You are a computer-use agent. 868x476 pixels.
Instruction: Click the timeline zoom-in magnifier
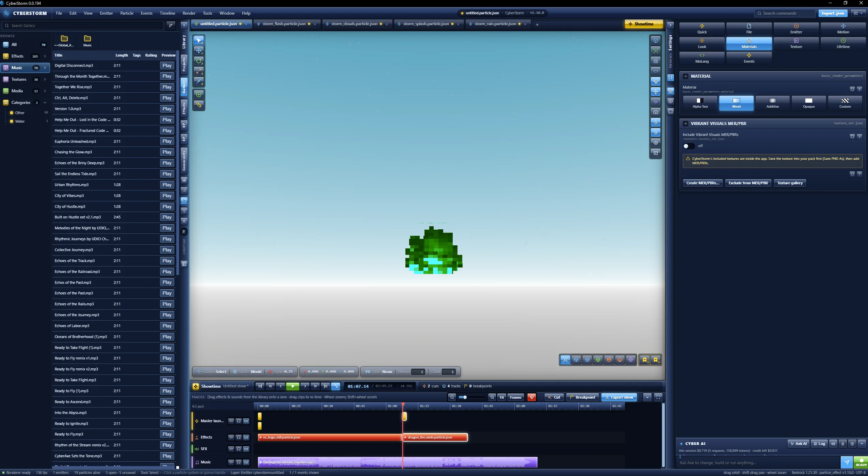tap(492, 397)
